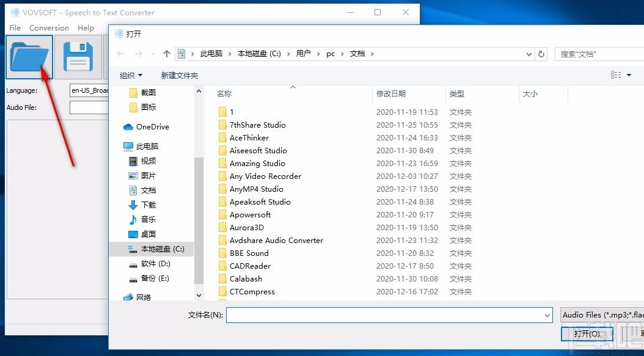Viewport: 644px width, 356px height.
Task: Select 本地磁盘 (C:) in the navigation pane
Action: click(151, 249)
